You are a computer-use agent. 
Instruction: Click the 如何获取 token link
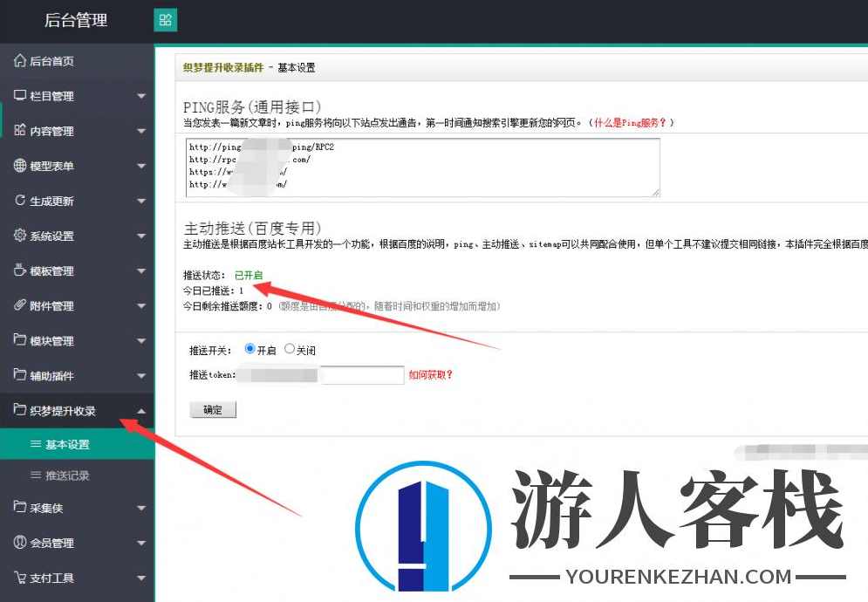pos(431,375)
